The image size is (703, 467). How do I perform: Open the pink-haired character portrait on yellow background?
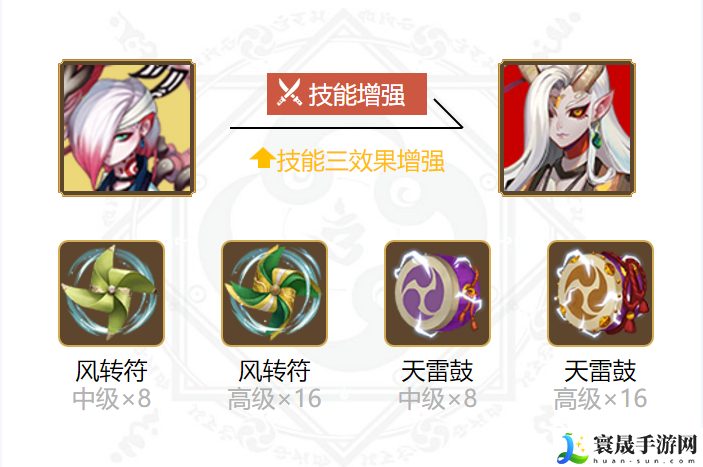click(127, 128)
